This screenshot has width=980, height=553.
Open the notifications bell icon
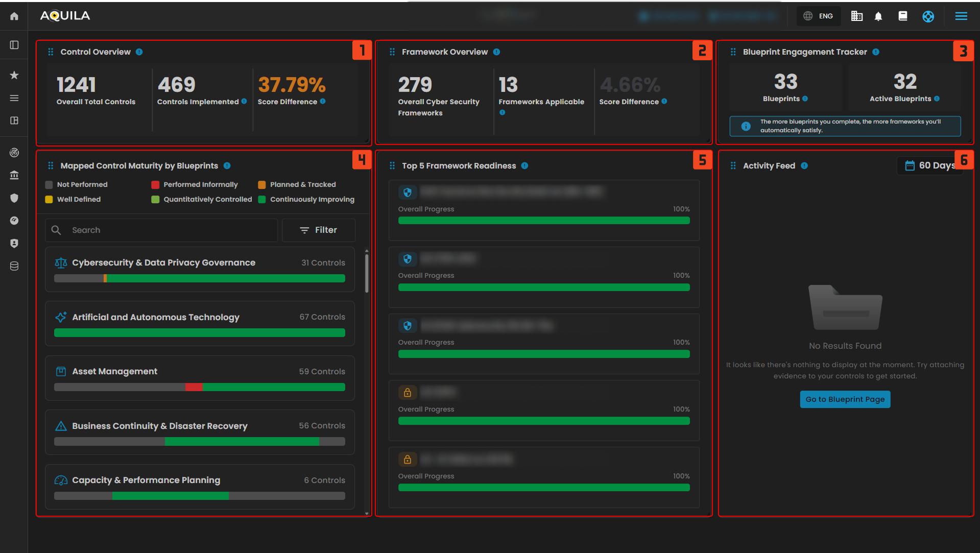(878, 16)
